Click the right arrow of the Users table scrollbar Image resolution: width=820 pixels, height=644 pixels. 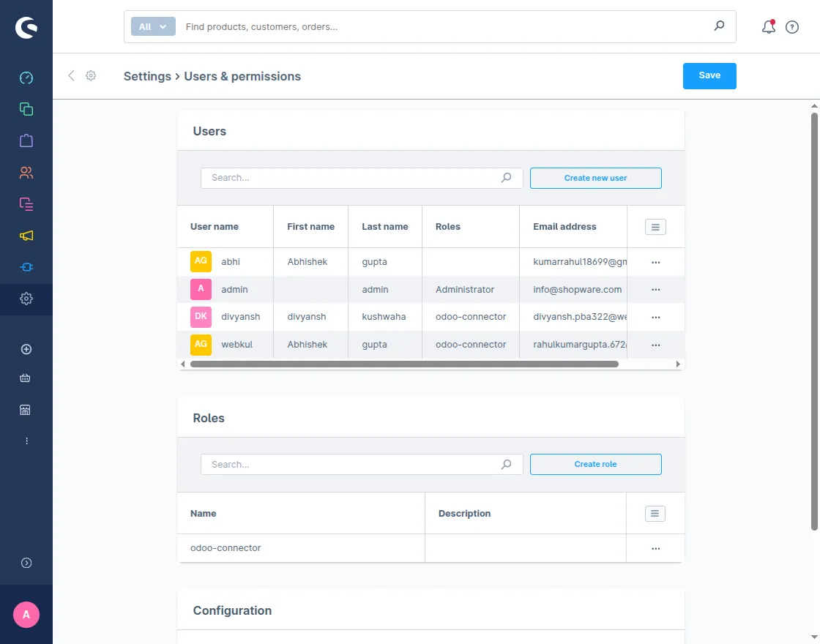678,364
